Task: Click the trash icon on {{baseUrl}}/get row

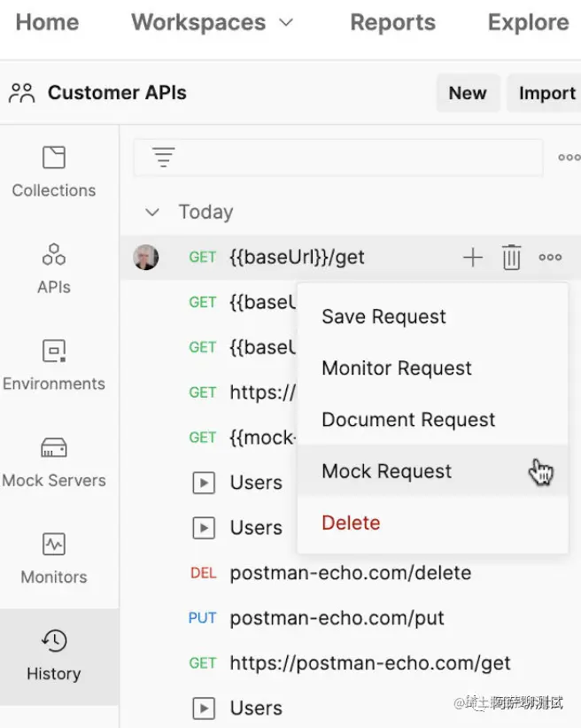Action: [511, 257]
